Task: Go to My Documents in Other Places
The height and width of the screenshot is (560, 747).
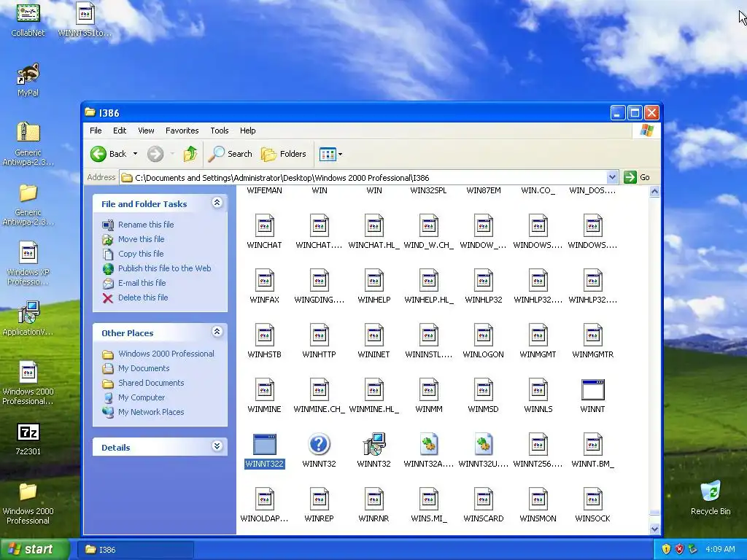Action: 144,368
